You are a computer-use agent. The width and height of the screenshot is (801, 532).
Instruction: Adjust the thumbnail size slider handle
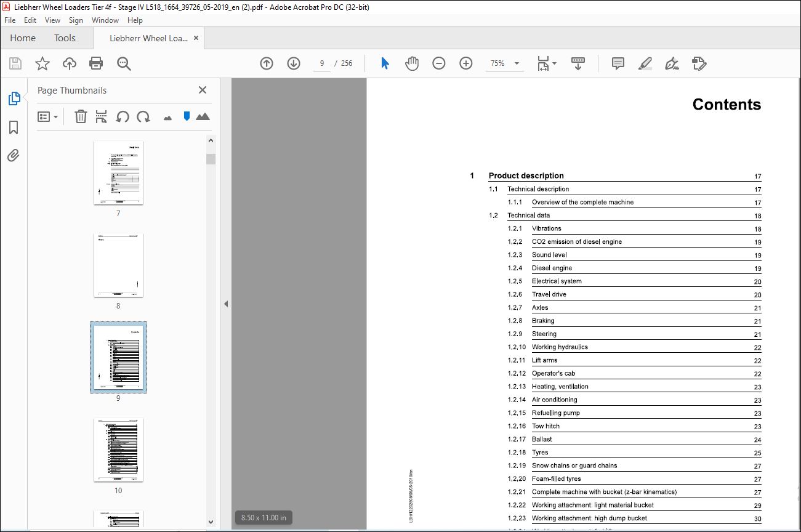tap(187, 116)
